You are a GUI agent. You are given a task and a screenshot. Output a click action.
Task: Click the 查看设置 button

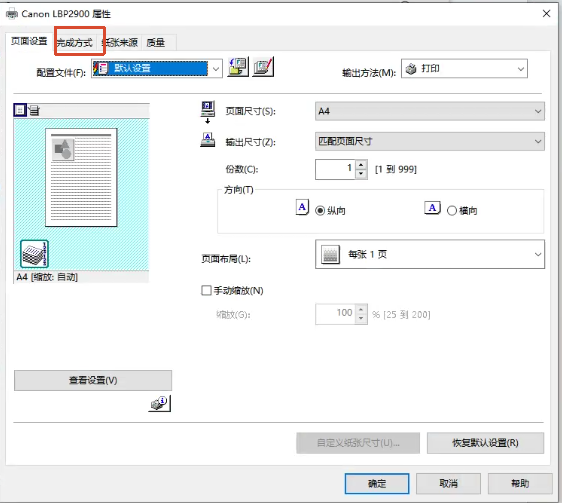[93, 380]
